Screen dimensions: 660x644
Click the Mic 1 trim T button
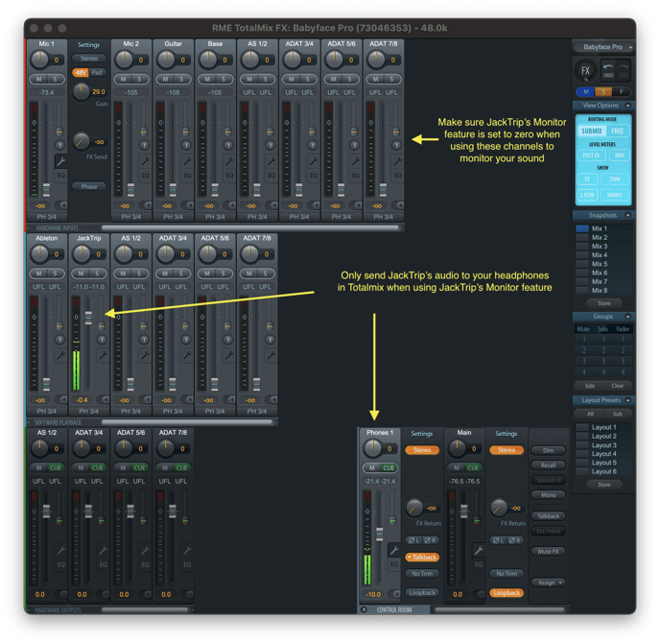tap(59, 145)
